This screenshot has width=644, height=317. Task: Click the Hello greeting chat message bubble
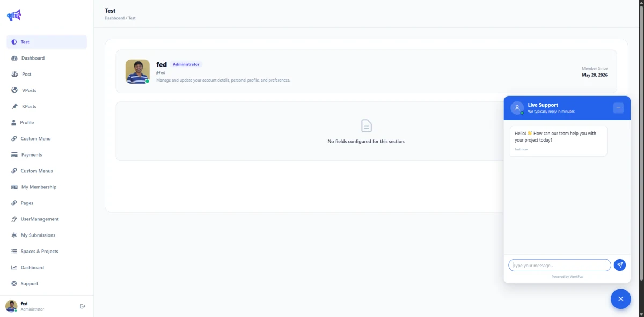[x=558, y=141]
